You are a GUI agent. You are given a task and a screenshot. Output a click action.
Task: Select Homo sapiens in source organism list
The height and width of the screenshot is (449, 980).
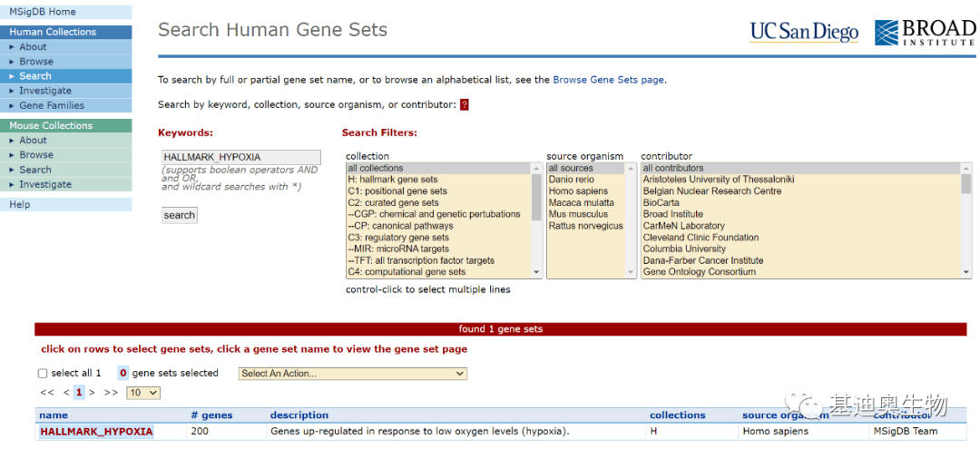[x=580, y=191]
